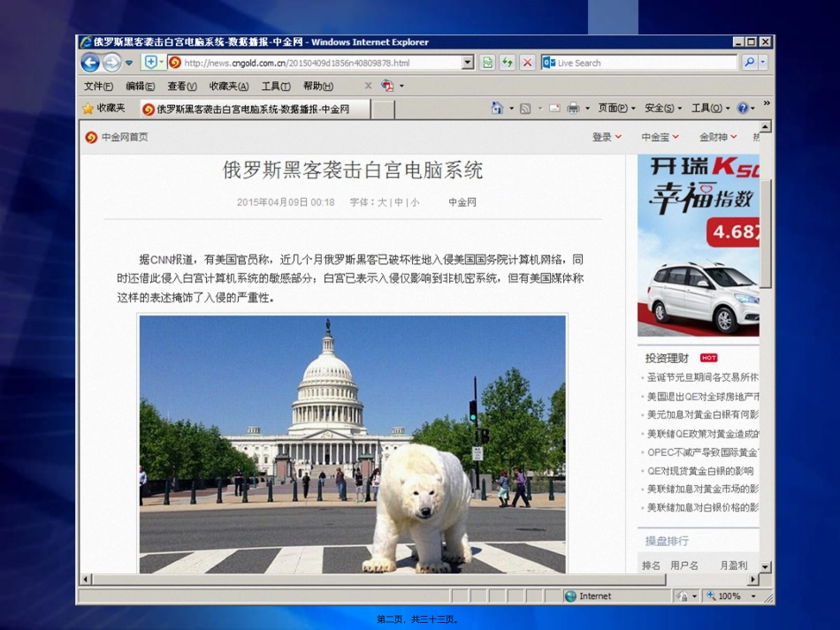This screenshot has height=630, width=840.
Task: Click the Print icon in command bar
Action: (x=573, y=109)
